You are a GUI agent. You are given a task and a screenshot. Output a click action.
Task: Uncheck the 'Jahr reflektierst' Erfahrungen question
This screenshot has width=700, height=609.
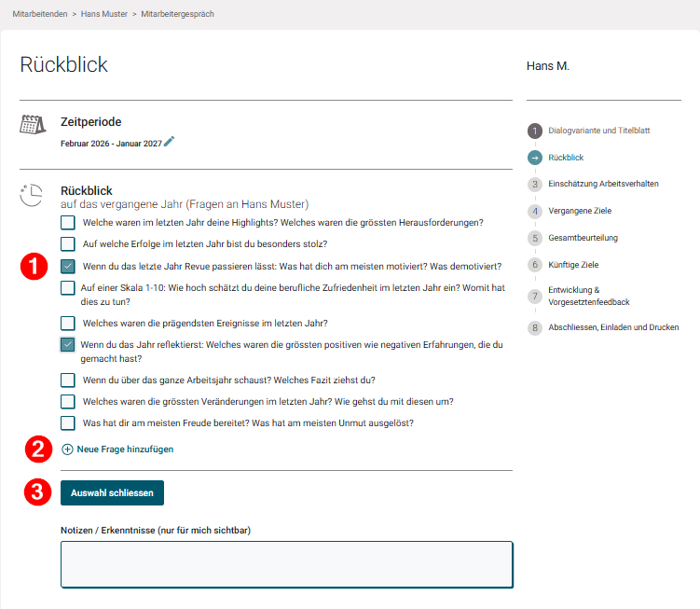(x=68, y=344)
